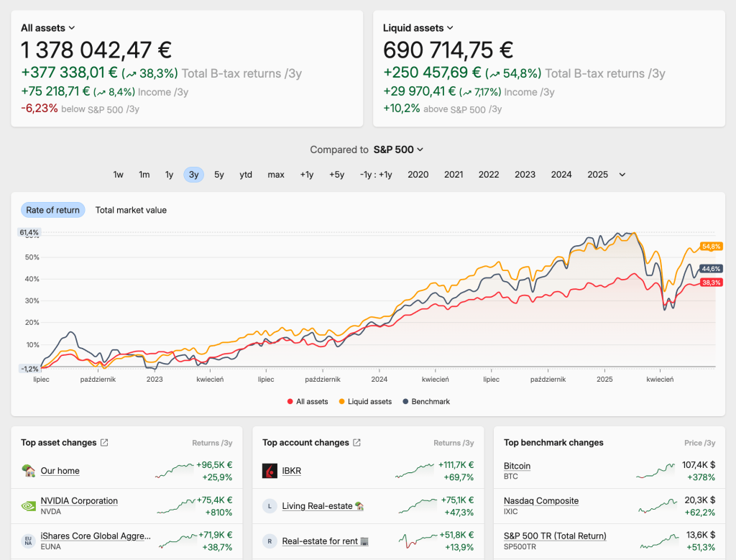Screen dimensions: 736x560
Task: Toggle the Liquid assets legend entry
Action: tap(365, 401)
